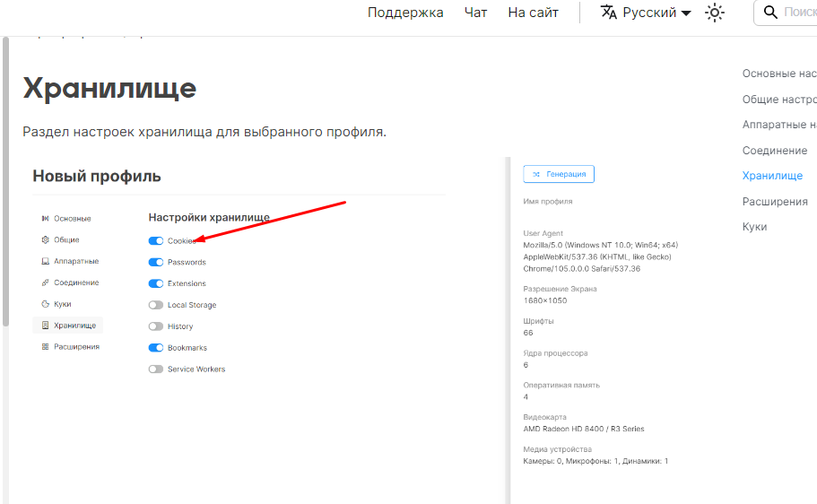Turn off the Cookies toggle
The height and width of the screenshot is (504, 817).
click(x=156, y=241)
